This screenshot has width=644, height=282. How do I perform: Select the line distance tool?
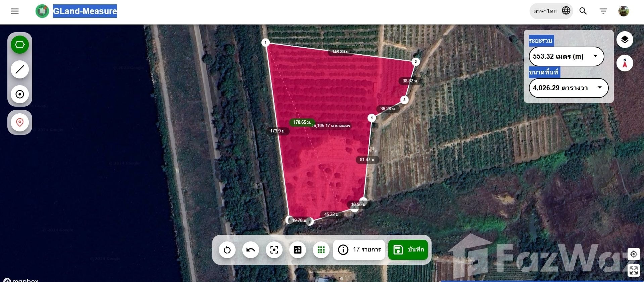(20, 69)
